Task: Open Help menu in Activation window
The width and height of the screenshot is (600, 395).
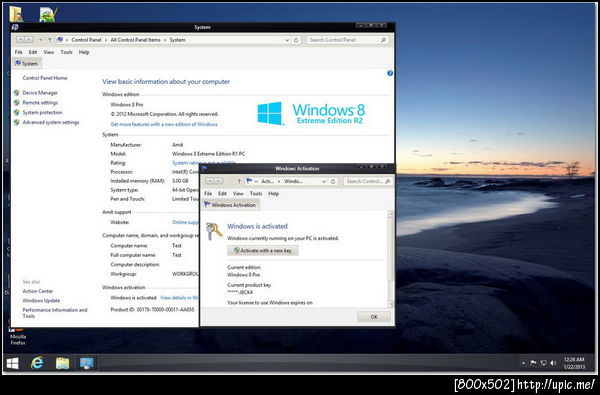Action: pyautogui.click(x=273, y=194)
